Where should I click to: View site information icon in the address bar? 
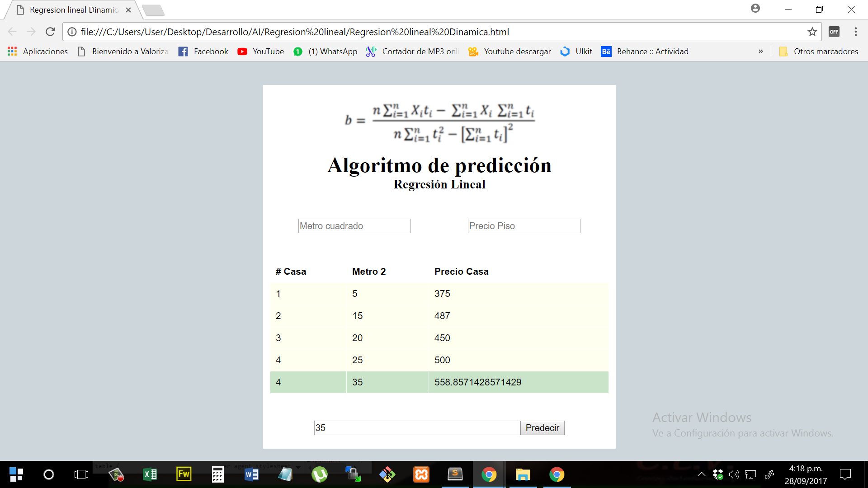(x=72, y=32)
